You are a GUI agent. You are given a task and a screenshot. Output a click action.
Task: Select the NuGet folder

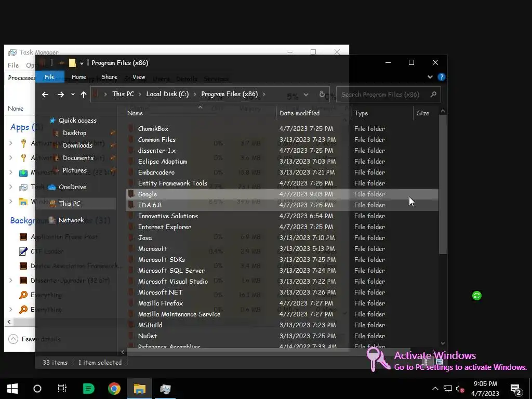coord(147,336)
